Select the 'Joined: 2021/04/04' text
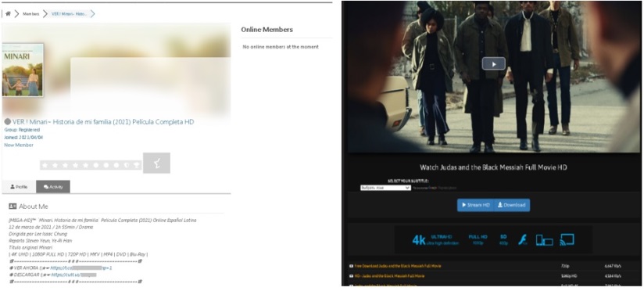 point(23,137)
